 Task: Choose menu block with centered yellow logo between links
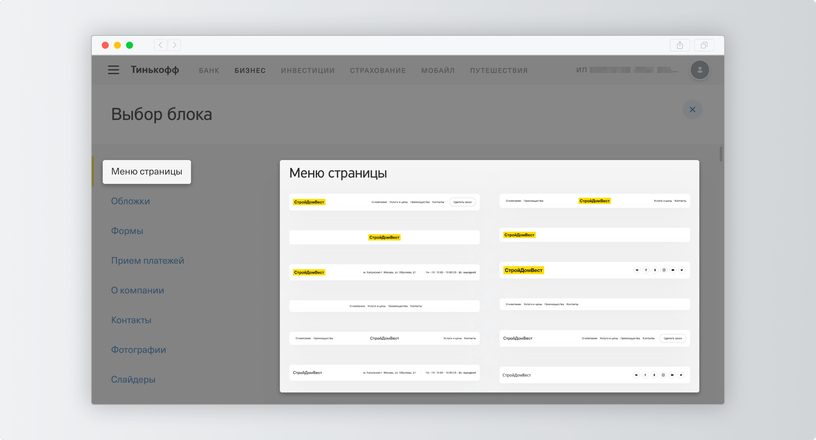coord(594,200)
